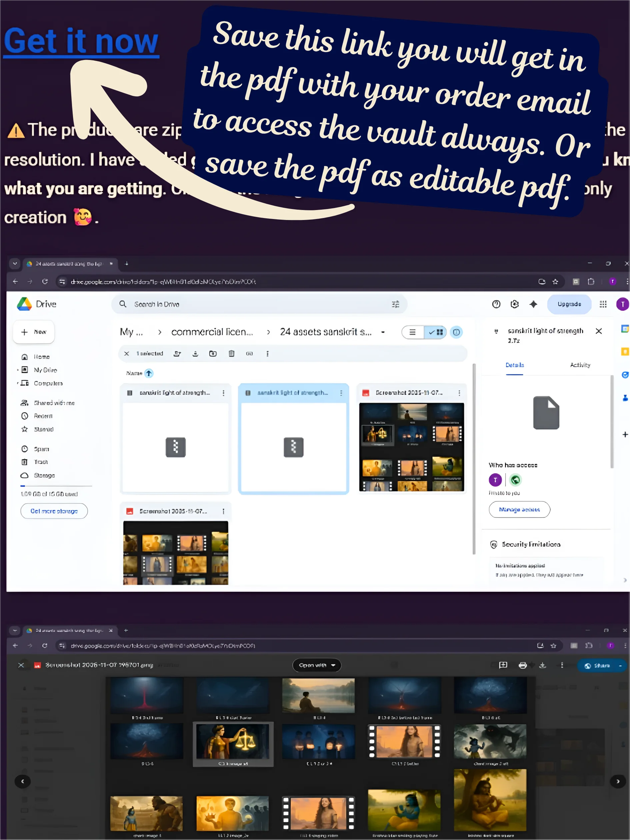Open the menu for the first "sanskrit light of strength" file

pyautogui.click(x=223, y=393)
